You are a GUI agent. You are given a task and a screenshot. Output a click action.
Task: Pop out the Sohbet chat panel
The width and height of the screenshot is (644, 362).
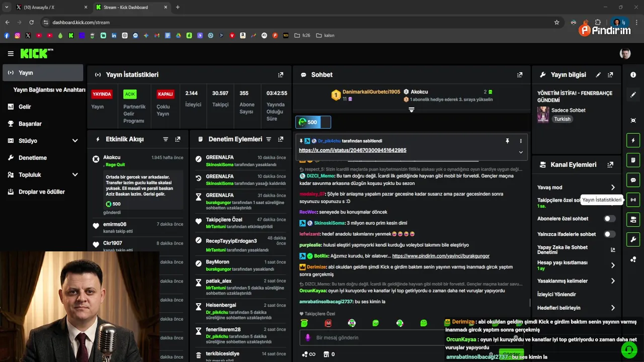[x=520, y=74]
